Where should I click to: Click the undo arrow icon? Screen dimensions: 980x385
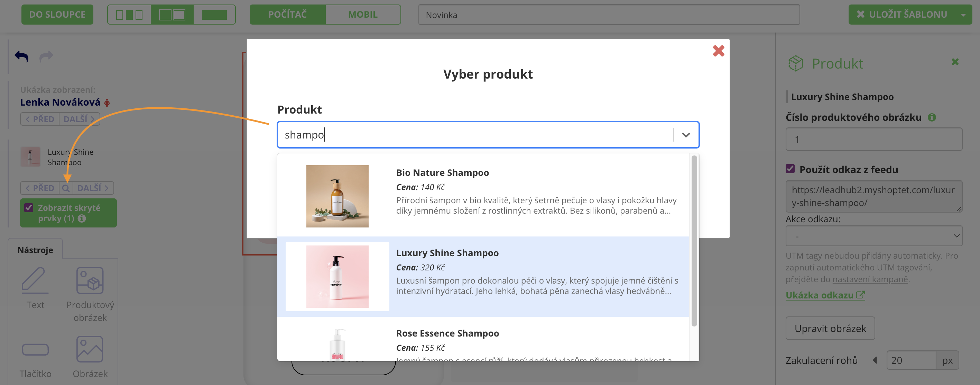(x=22, y=57)
